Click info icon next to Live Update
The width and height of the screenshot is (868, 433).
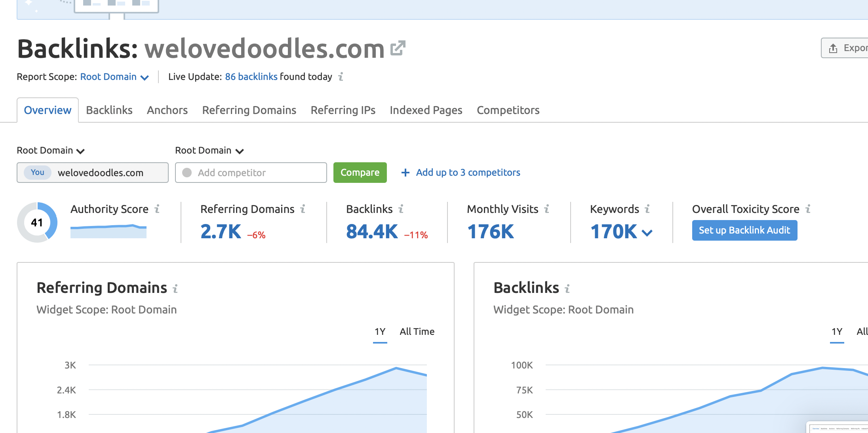(x=341, y=76)
